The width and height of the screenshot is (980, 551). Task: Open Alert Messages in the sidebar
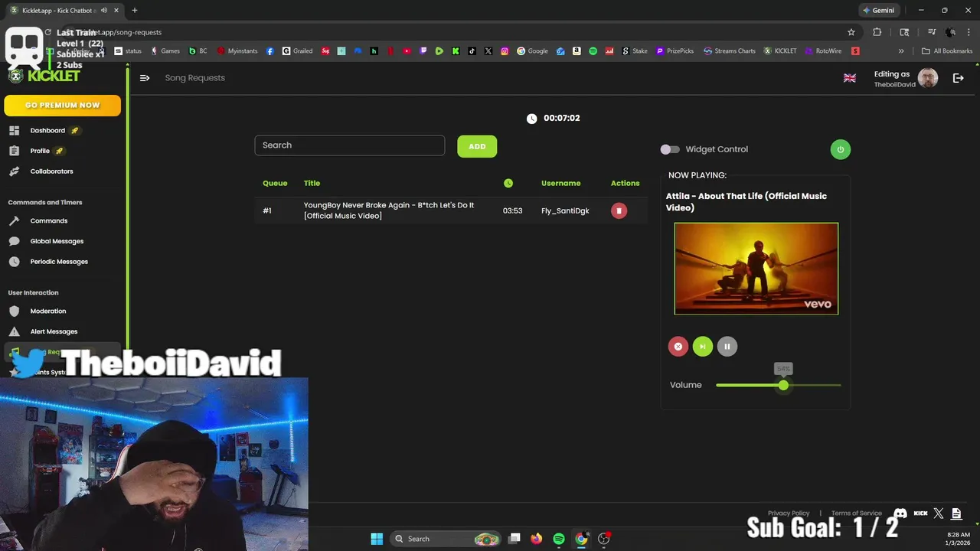(54, 331)
